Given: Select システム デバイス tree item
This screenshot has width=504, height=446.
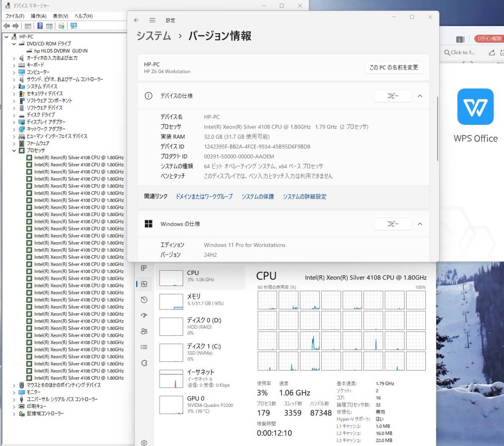Looking at the screenshot, I should point(42,86).
